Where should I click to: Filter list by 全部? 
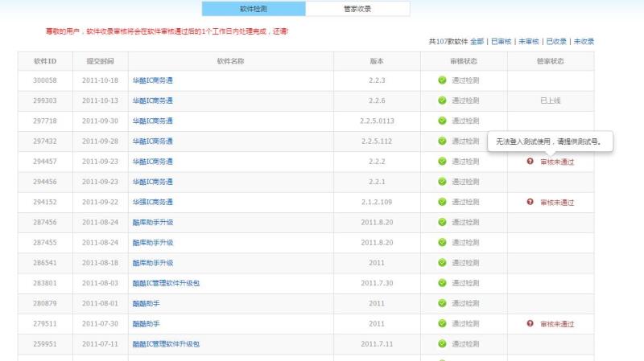pos(477,42)
